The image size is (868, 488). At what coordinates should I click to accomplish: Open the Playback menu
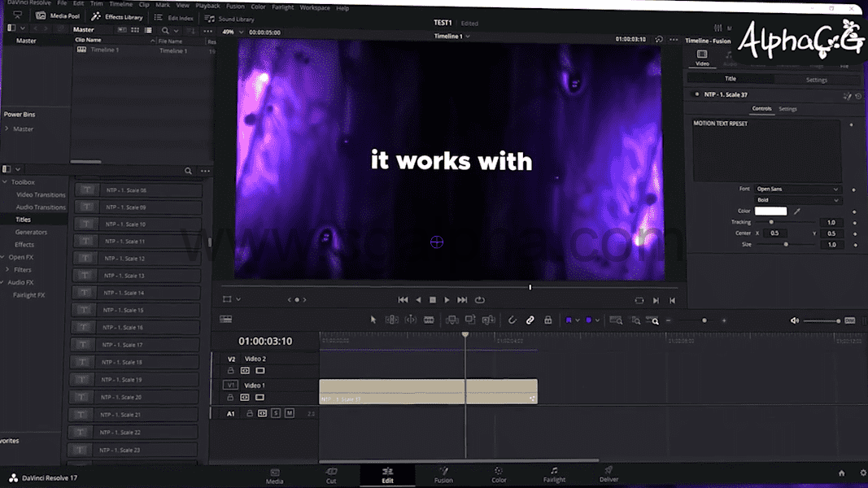(x=207, y=7)
